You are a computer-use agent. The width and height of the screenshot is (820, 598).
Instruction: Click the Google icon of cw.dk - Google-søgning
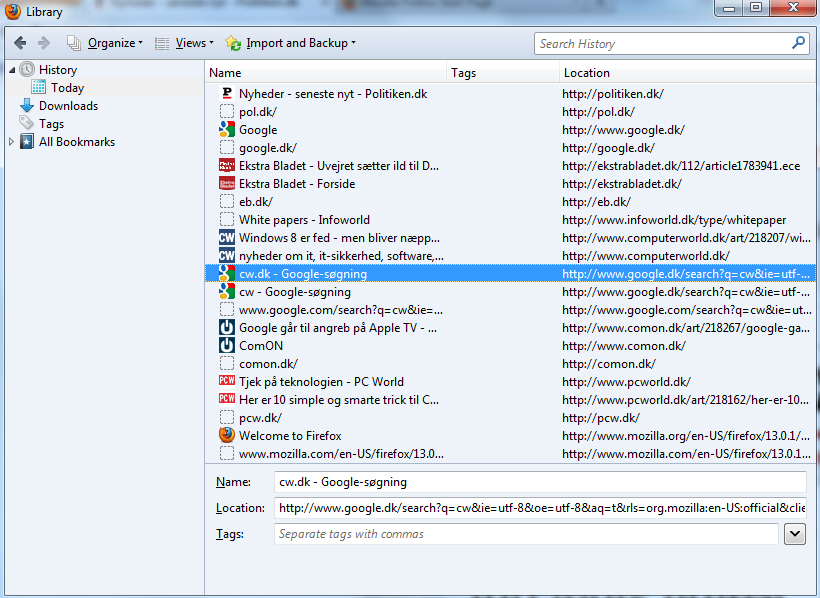coord(226,273)
